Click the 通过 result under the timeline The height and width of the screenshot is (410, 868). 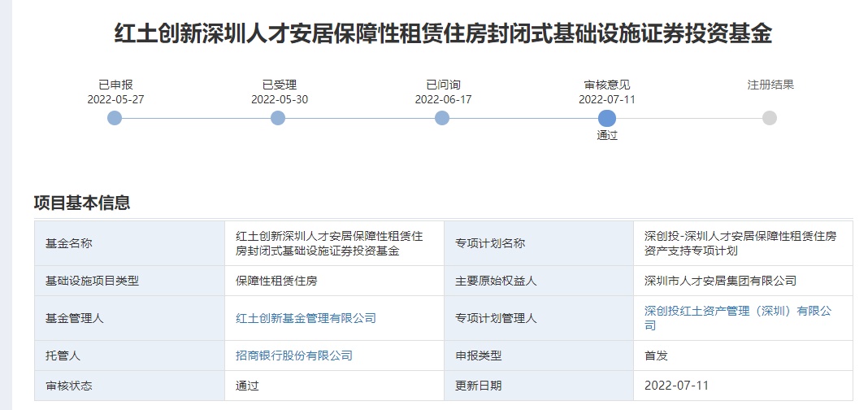(x=607, y=136)
